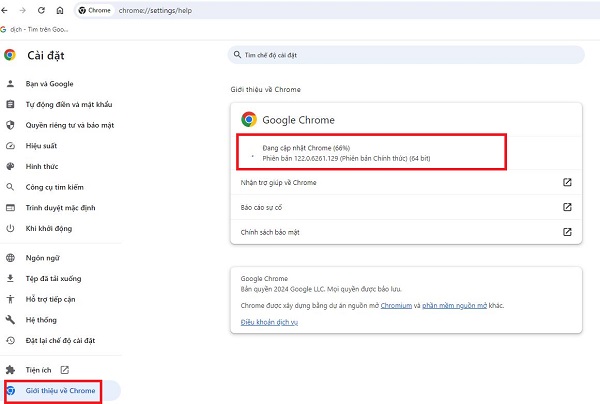Click the version 122.0.6261.129 text
The height and width of the screenshot is (404, 600).
(346, 158)
